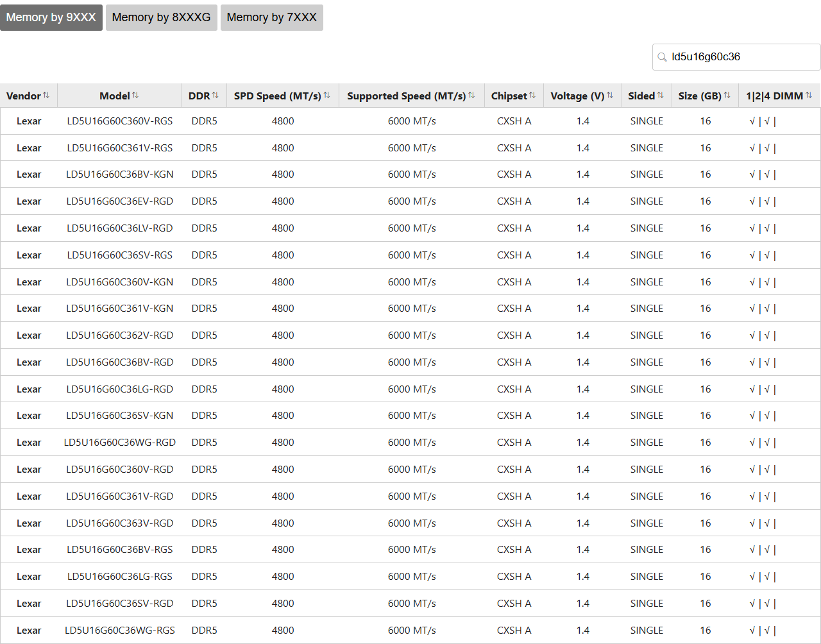Click the Voltage (V) header label
821x644 pixels.
577,96
